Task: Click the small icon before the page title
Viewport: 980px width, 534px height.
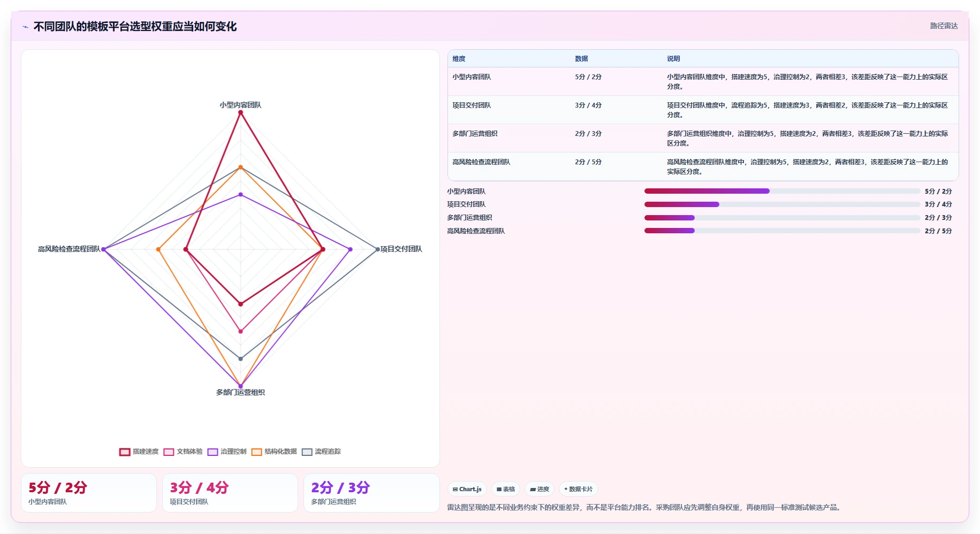Action: tap(25, 27)
